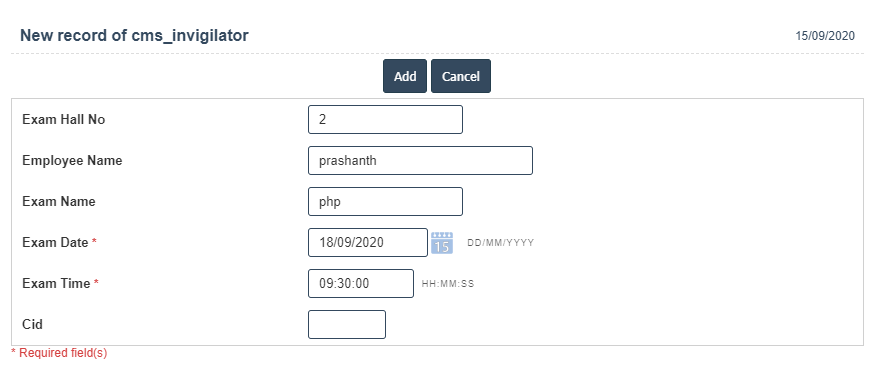Select the Employee Name text box
The width and height of the screenshot is (873, 378).
coord(420,161)
